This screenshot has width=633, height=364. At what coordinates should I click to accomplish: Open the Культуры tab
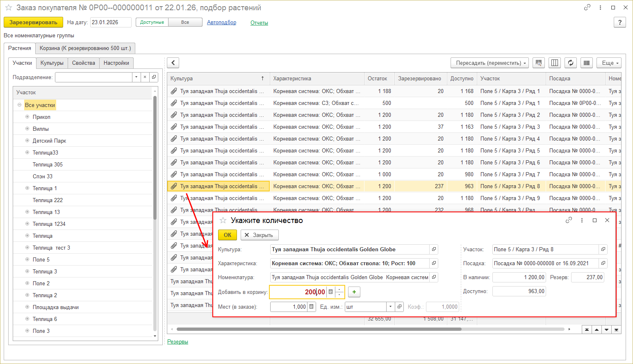coord(52,63)
